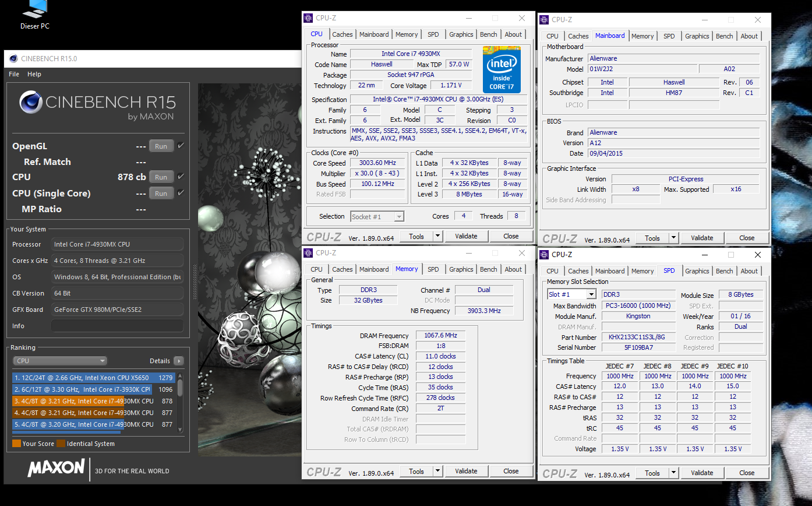Screen dimensions: 812x506
Task: Click the Close button in the Memory-tab window
Action: coord(511,471)
